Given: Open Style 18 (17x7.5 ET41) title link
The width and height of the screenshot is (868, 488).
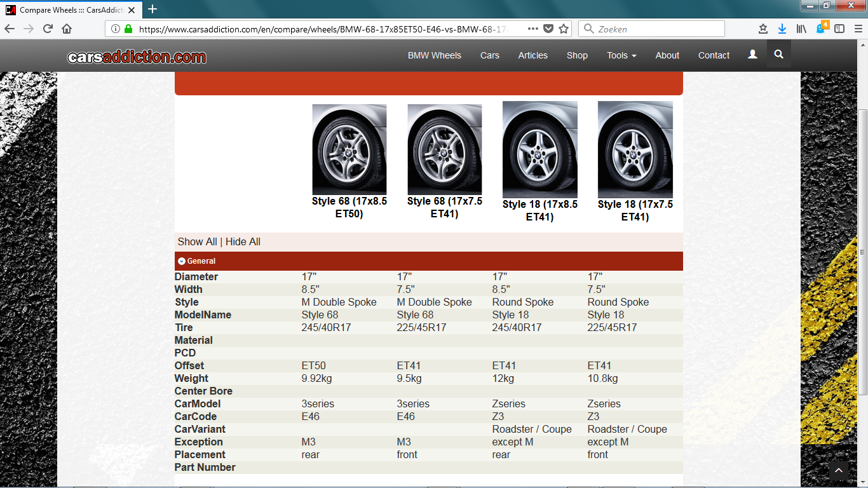Looking at the screenshot, I should click(635, 210).
